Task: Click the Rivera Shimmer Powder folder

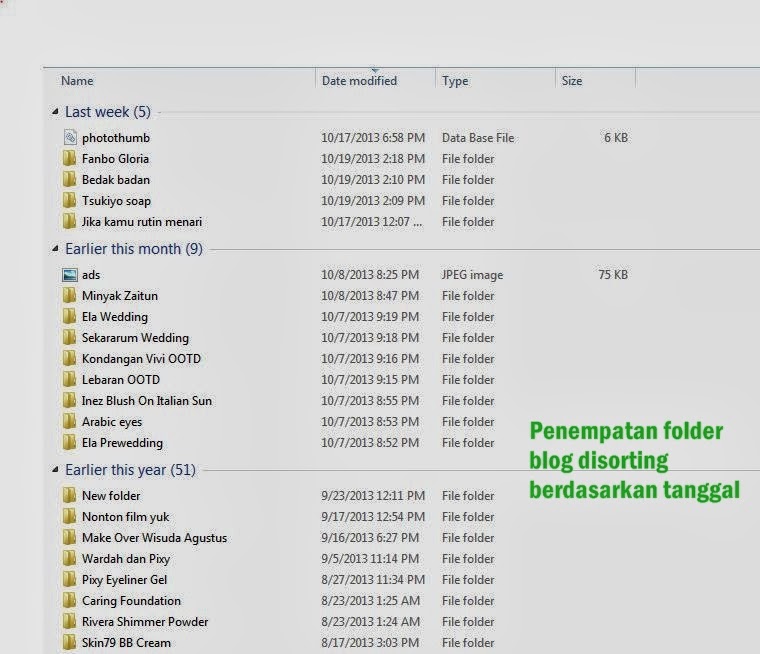Action: [145, 622]
